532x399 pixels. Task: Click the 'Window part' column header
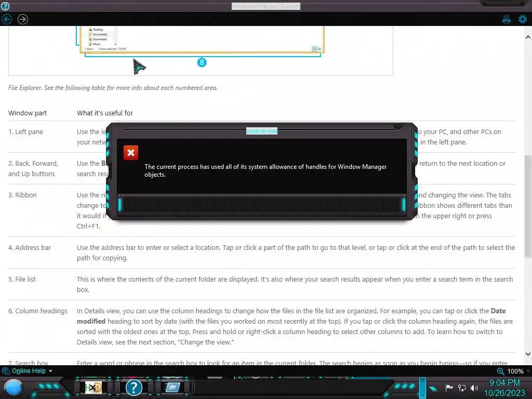coord(28,113)
